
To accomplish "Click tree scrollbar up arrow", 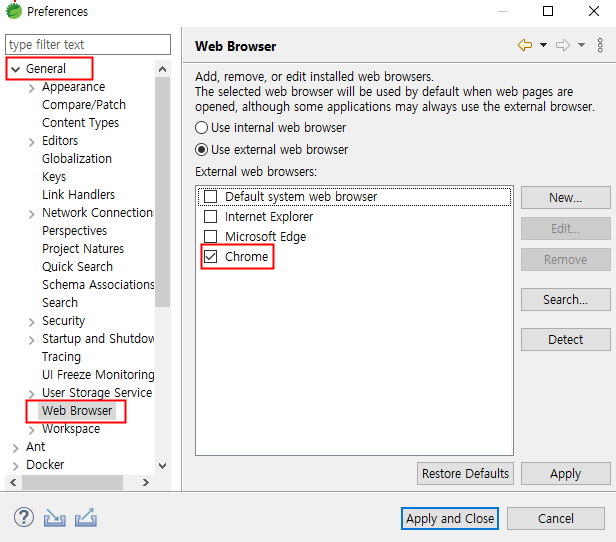I will [163, 69].
